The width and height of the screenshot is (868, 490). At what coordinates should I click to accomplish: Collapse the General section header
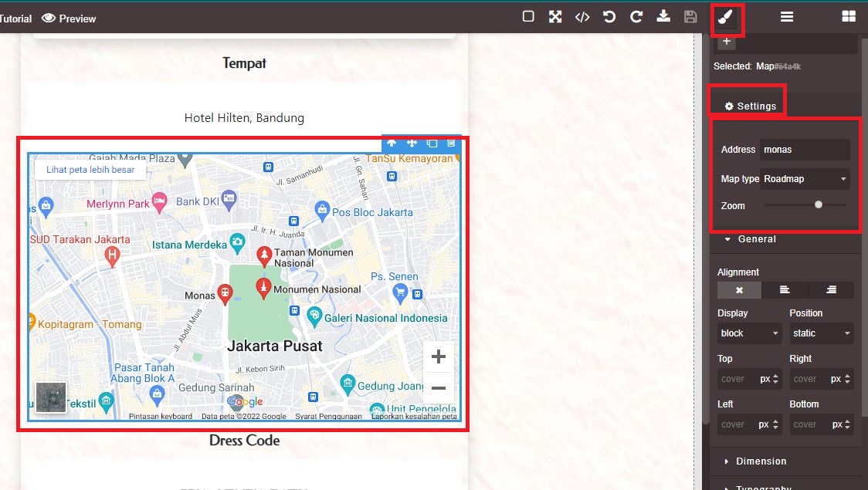(x=756, y=239)
